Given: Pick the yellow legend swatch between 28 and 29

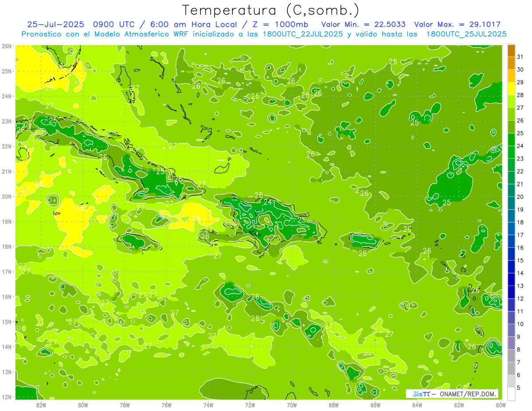Looking at the screenshot, I should click(x=512, y=89).
